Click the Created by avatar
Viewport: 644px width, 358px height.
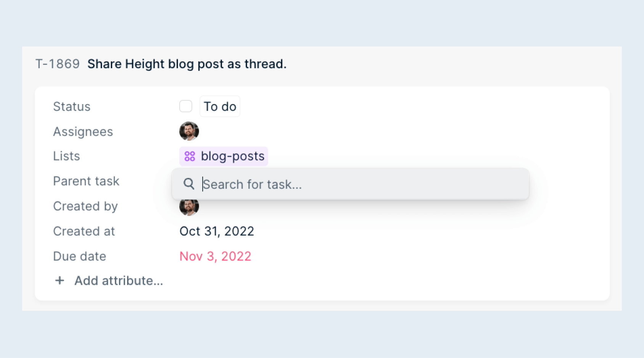tap(189, 208)
